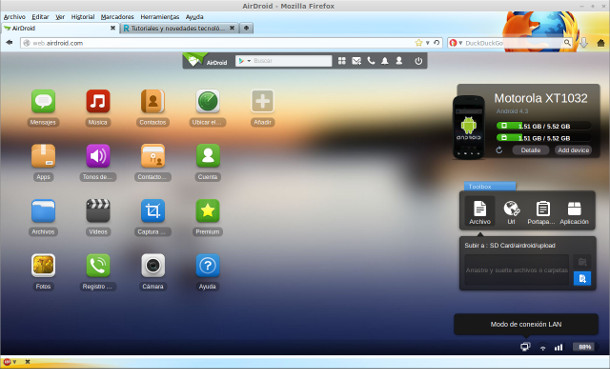The width and height of the screenshot is (610, 369).
Task: Open the Archivos folder icon
Action: pyautogui.click(x=43, y=211)
